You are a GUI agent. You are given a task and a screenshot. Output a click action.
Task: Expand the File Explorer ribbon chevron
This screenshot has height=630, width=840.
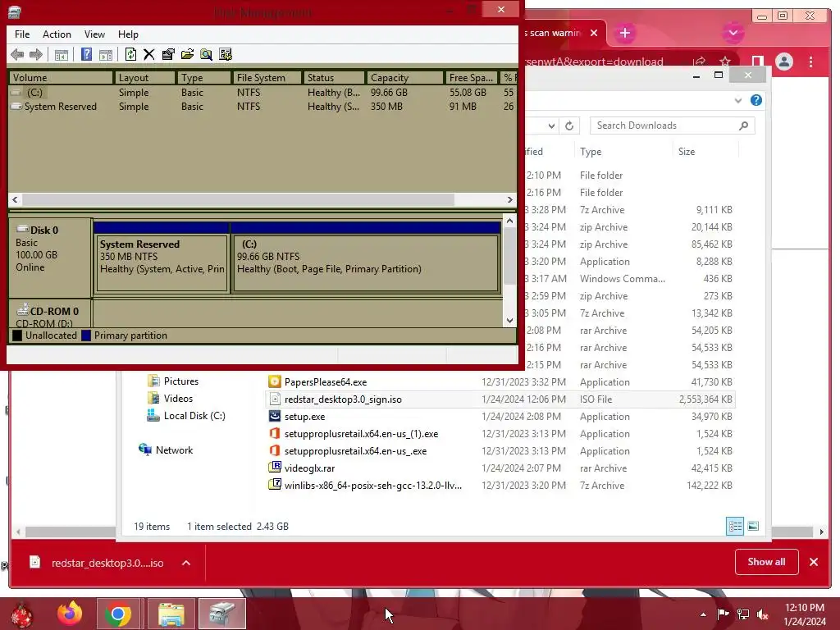click(x=738, y=100)
